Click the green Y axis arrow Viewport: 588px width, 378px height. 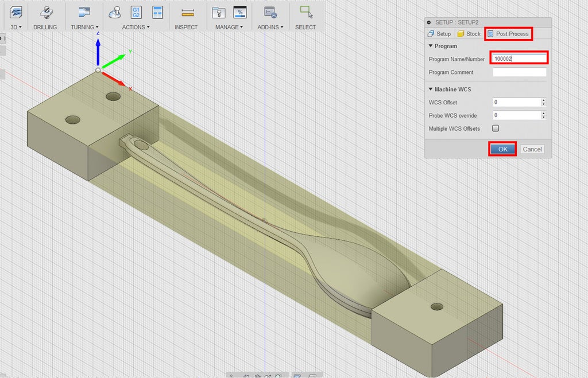(x=114, y=61)
